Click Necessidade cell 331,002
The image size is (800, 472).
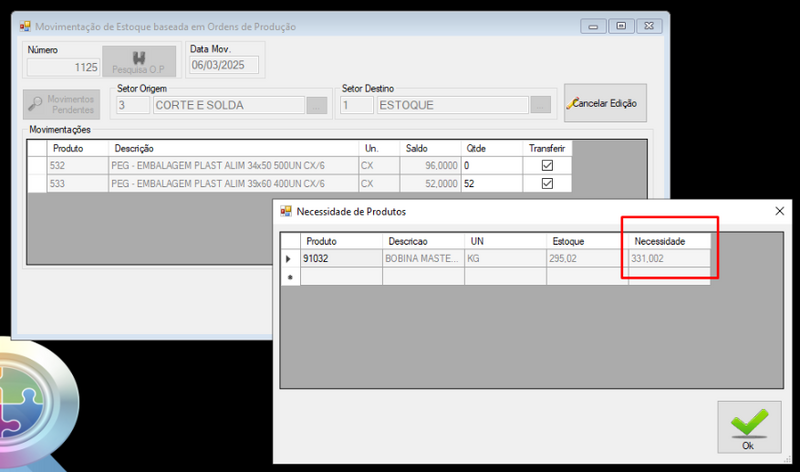[669, 259]
